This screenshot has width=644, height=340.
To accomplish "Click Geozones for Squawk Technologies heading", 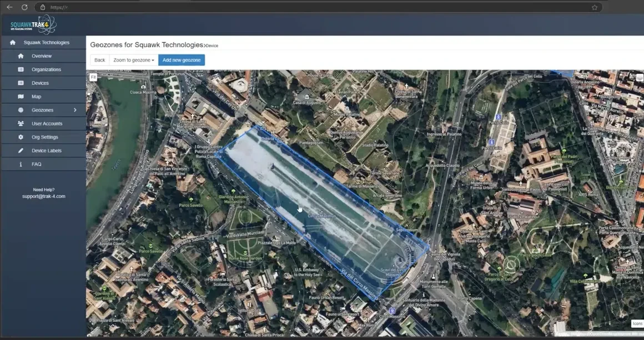I will coord(147,45).
